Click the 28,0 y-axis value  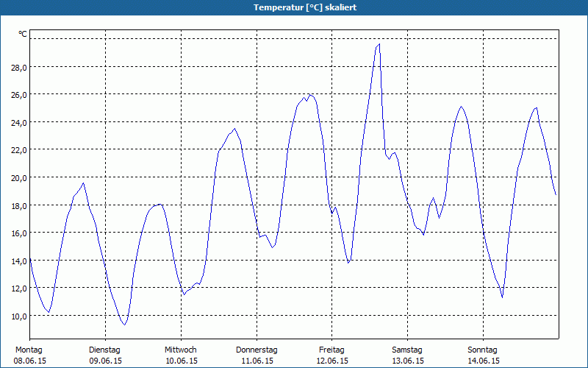pos(18,67)
